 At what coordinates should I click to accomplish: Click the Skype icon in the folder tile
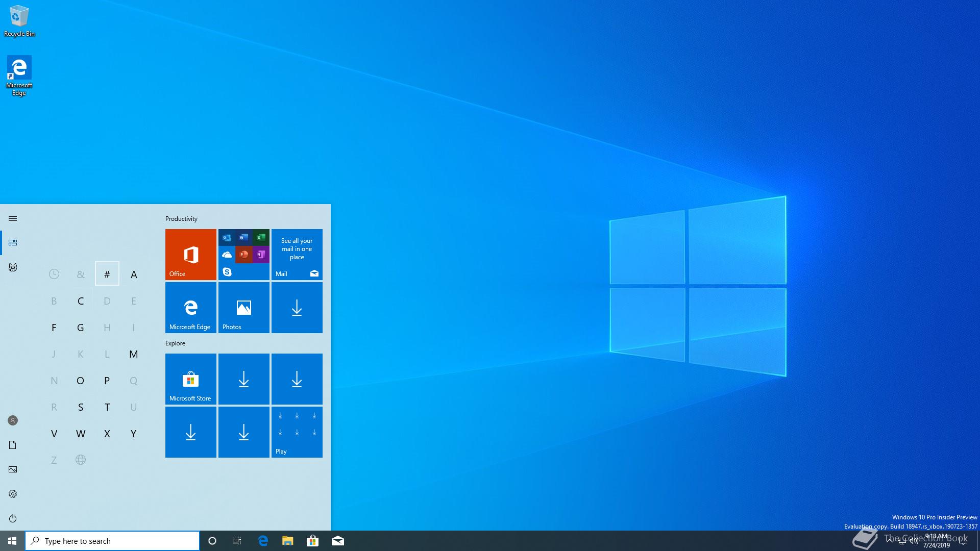(x=227, y=271)
